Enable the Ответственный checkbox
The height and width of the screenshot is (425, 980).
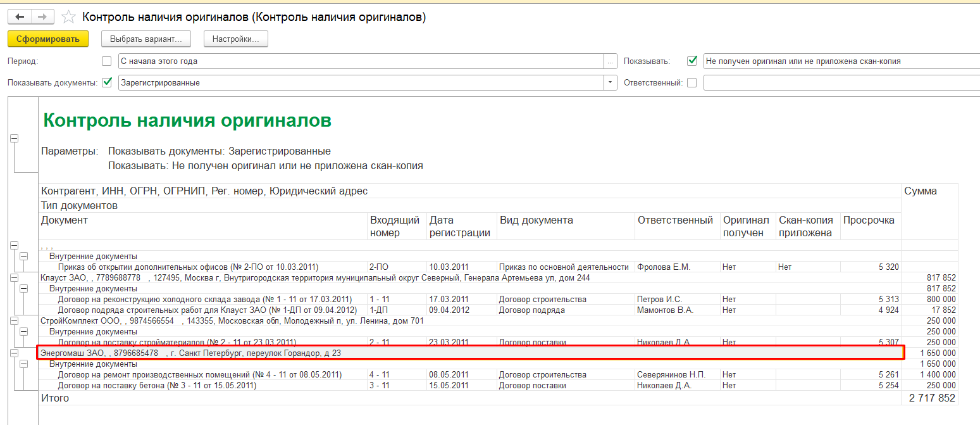coord(692,82)
